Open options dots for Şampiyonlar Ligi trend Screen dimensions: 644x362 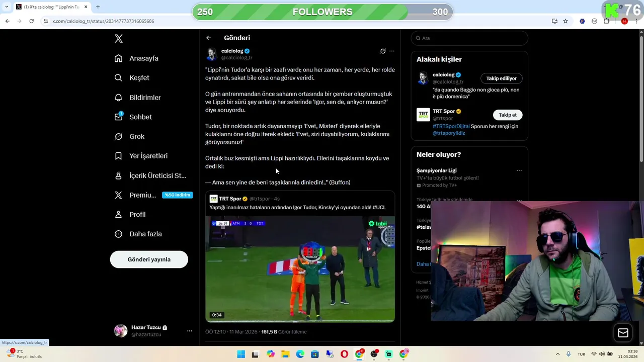coord(519,170)
